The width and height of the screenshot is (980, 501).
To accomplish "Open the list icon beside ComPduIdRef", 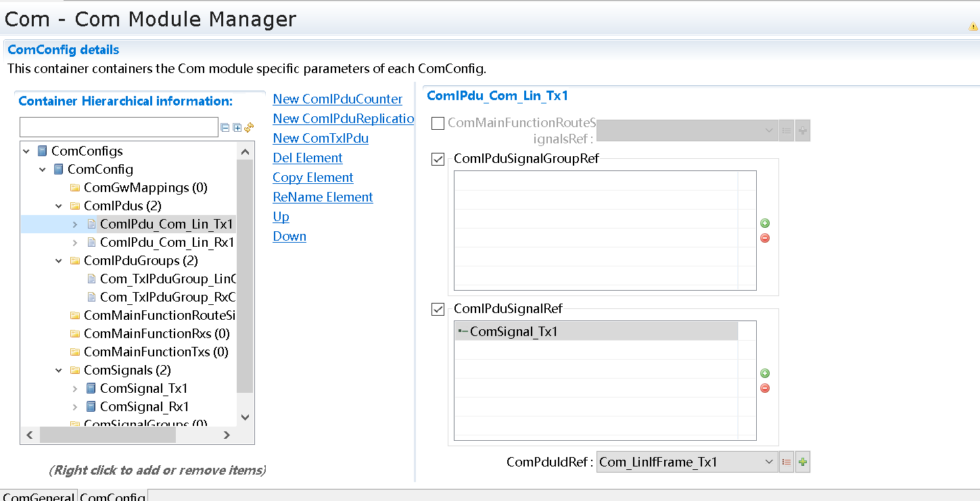I will 787,462.
